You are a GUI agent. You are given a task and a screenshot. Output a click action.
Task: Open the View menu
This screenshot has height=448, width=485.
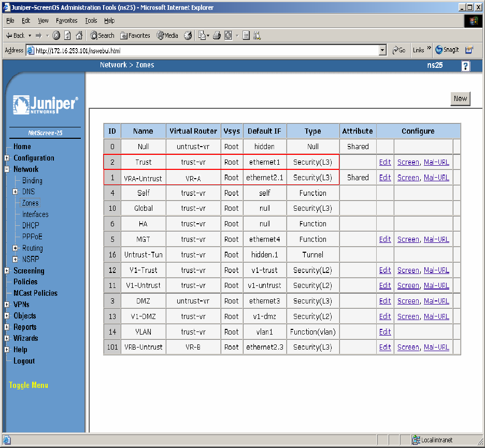click(x=43, y=21)
